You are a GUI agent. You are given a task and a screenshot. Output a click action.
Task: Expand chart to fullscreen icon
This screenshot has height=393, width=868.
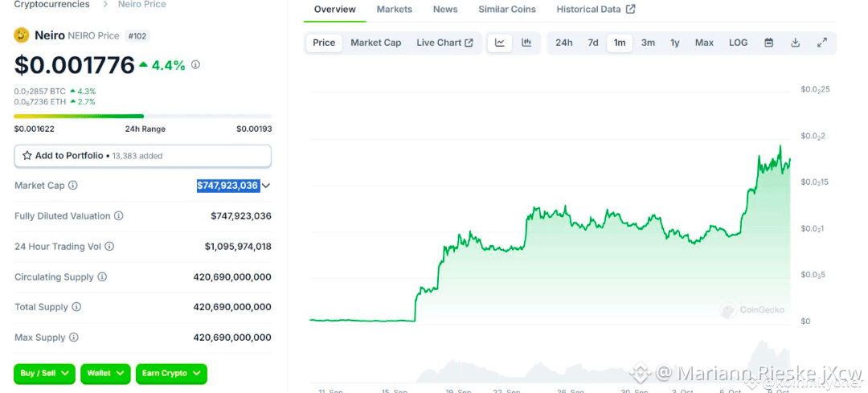tap(822, 43)
